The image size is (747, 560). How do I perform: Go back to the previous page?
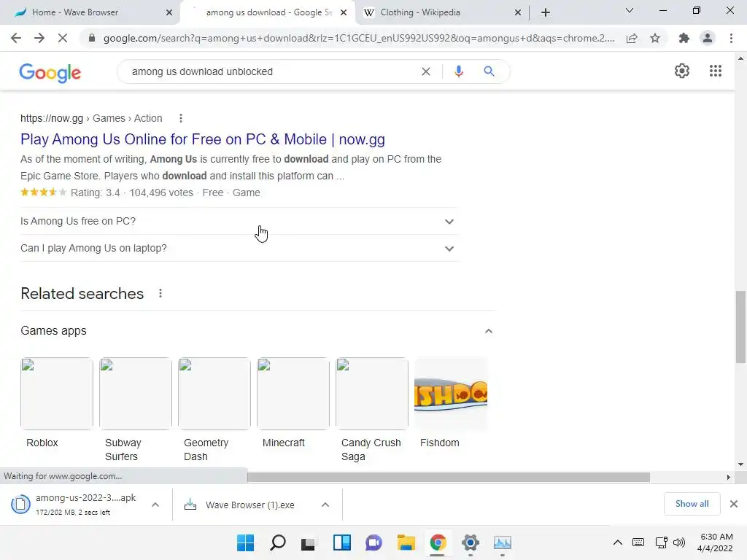click(x=16, y=38)
